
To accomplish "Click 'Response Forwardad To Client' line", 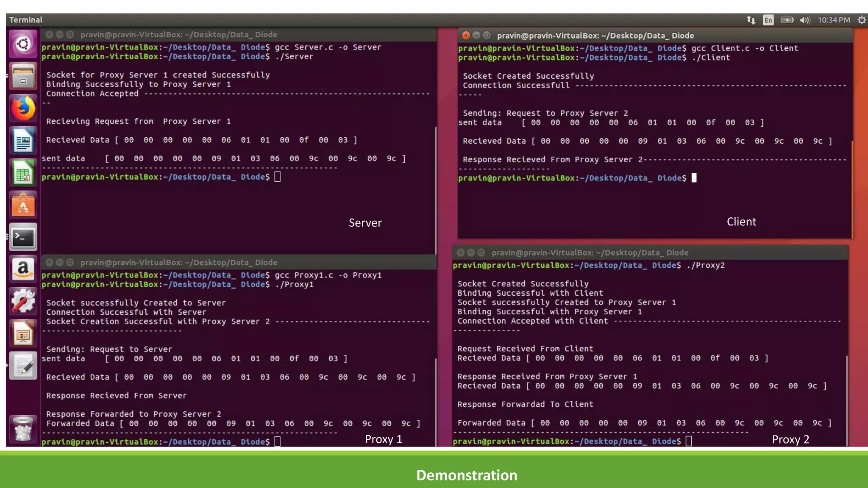I will (526, 405).
